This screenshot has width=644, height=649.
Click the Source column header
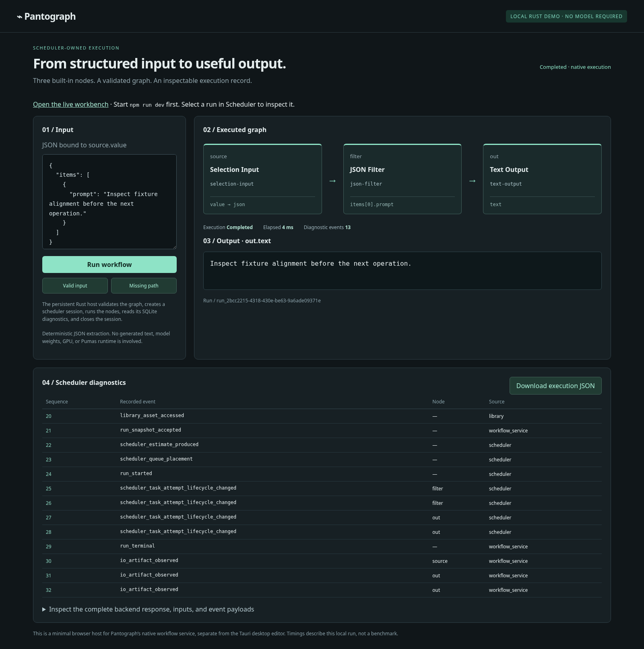tap(497, 401)
